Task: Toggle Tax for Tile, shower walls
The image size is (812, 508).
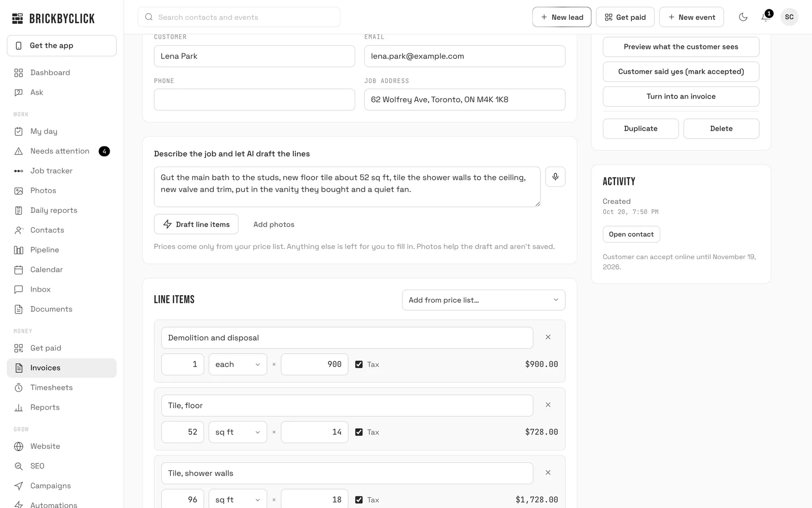Action: (x=359, y=499)
